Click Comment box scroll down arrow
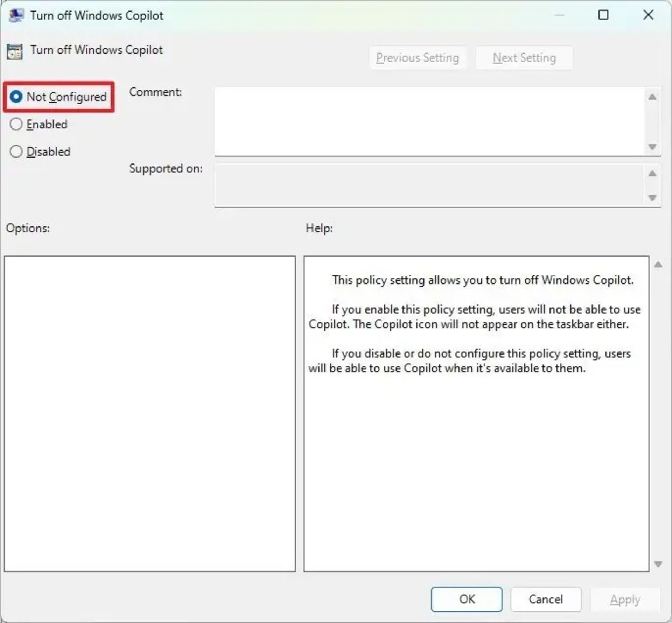This screenshot has height=623, width=672. pyautogui.click(x=652, y=147)
